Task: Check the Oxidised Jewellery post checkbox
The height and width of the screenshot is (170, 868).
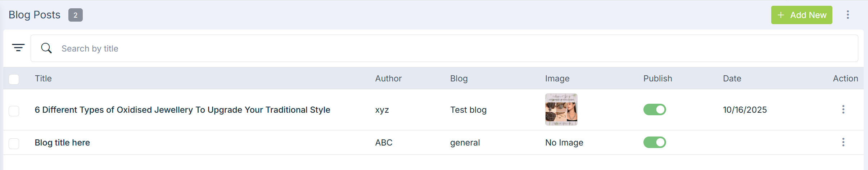Action: [x=14, y=111]
